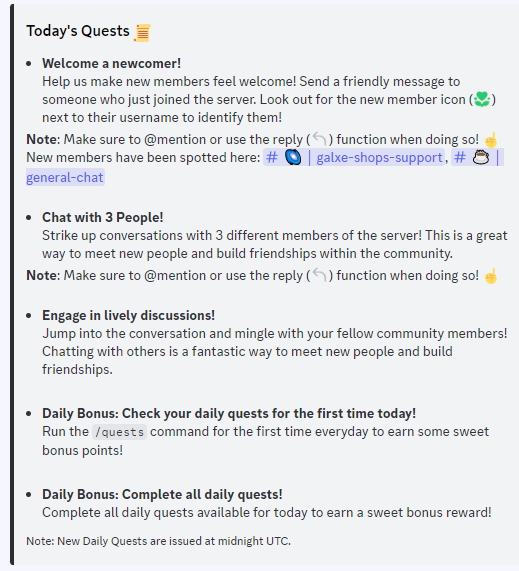Screen dimensions: 519x571
Task: Click the green new member seedling icon
Action: tap(482, 99)
